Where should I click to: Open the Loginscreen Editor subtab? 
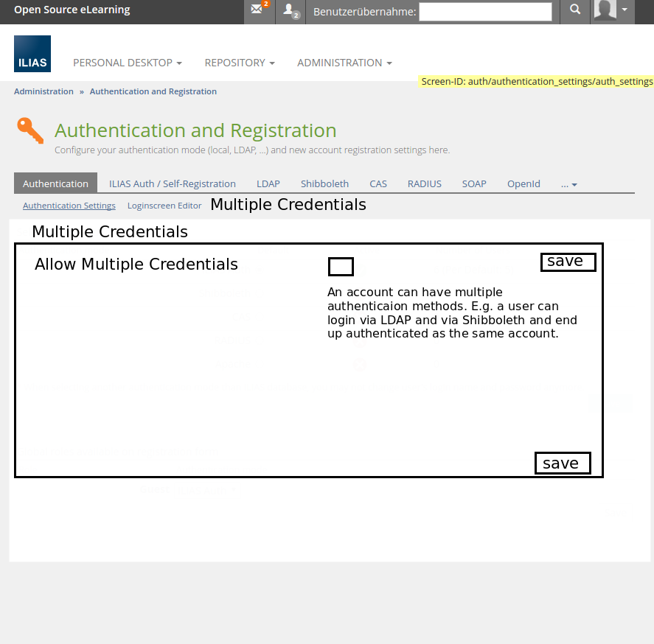pos(164,206)
